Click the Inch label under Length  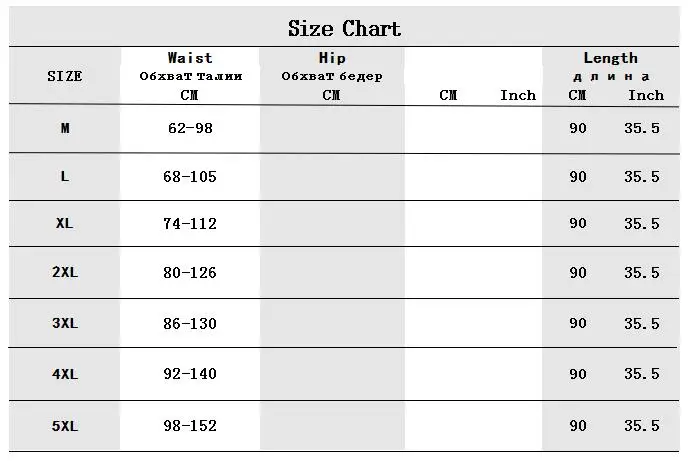coord(646,95)
